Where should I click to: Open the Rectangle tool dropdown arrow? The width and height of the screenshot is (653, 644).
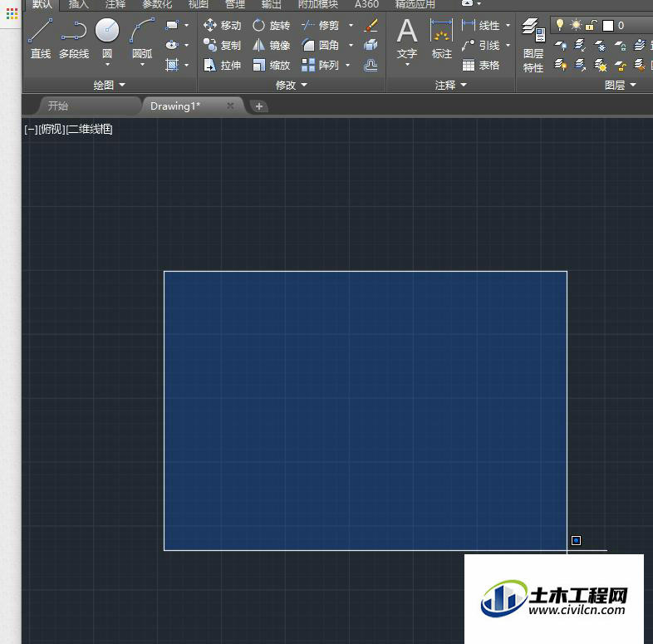tap(186, 26)
